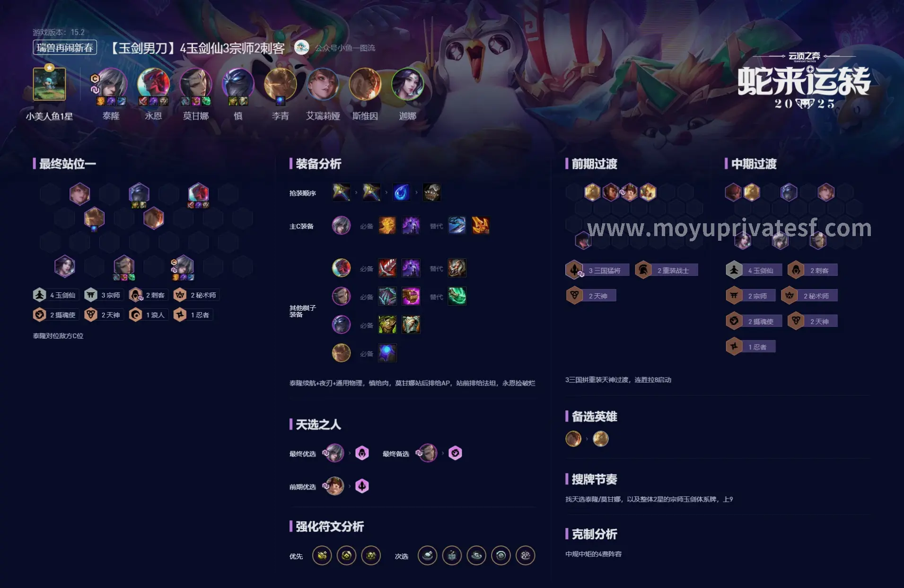The width and height of the screenshot is (904, 588).
Task: Click the 3 三国猛将 early-game trait tag
Action: point(597,271)
